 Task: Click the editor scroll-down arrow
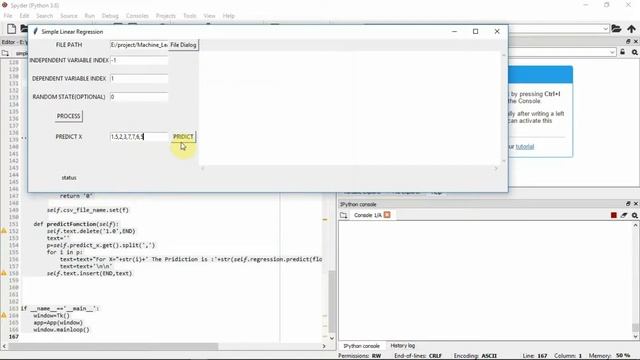pos(332,338)
